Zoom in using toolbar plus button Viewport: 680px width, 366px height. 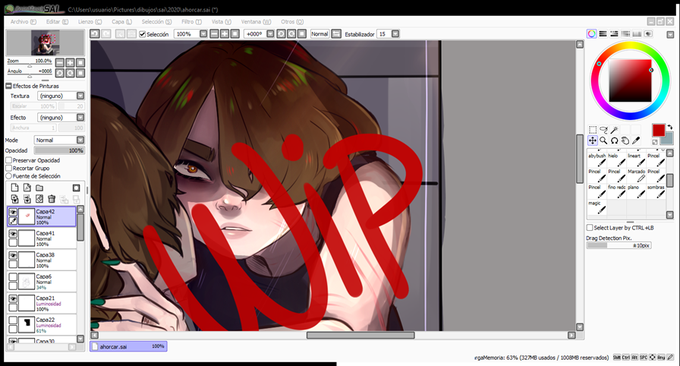225,34
